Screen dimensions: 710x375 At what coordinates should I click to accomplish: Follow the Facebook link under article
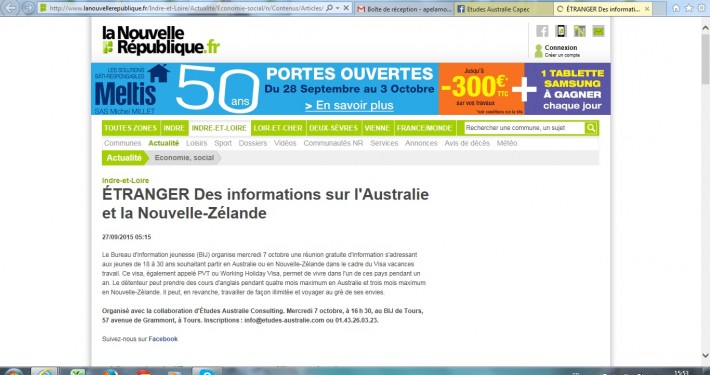(x=163, y=339)
